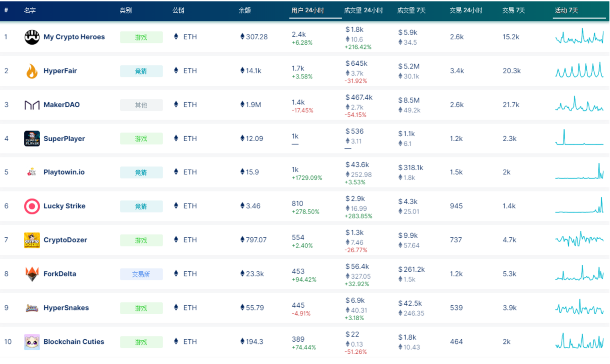610x364 pixels.
Task: Click the Playtowin.io 7-day activity sparkline
Action: (x=579, y=171)
